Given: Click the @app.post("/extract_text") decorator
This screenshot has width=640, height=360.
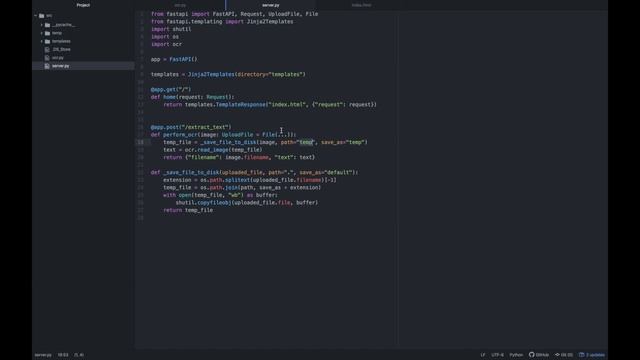Looking at the screenshot, I should click(x=191, y=127).
